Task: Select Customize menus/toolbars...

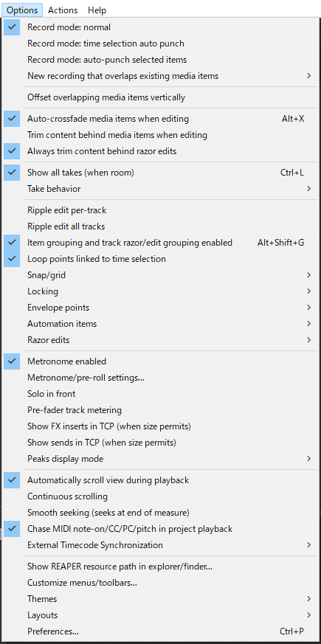Action: pyautogui.click(x=160, y=582)
